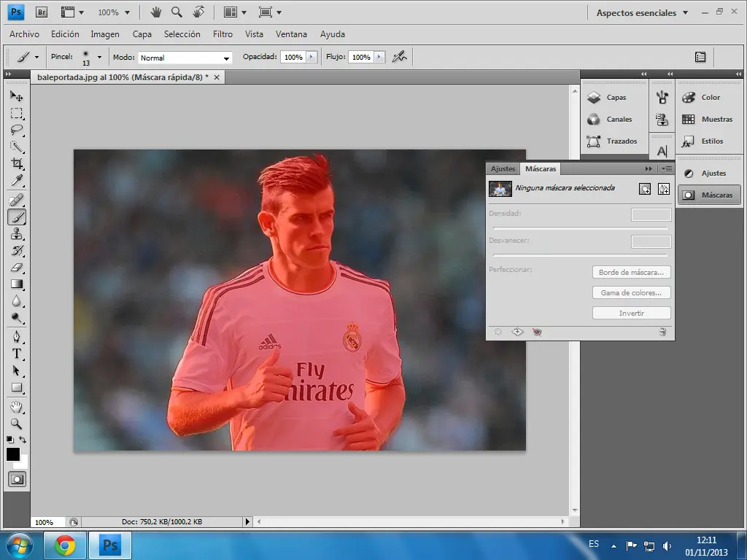Viewport: 747px width, 560px height.
Task: Click the Desvanecer slider track
Action: click(580, 254)
